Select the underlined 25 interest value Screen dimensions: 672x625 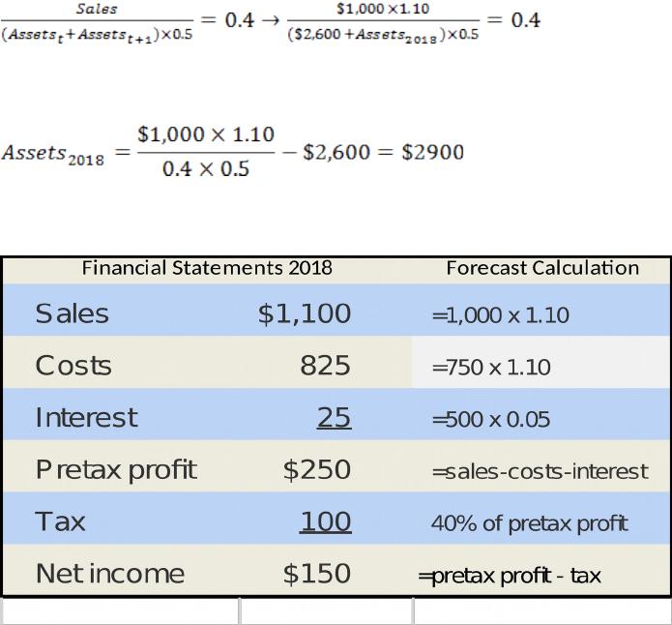pyautogui.click(x=335, y=418)
